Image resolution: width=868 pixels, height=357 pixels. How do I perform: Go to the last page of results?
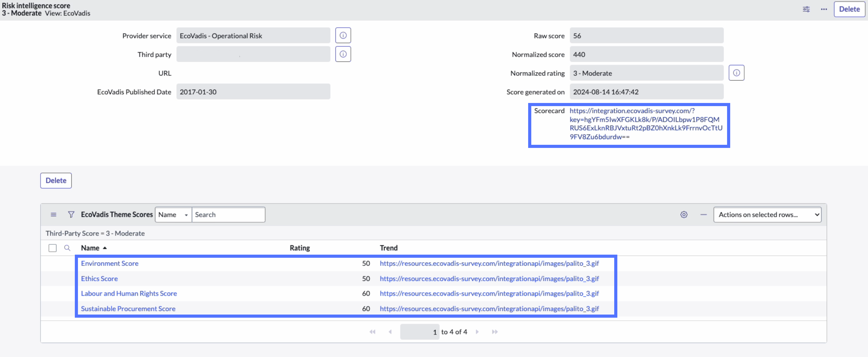click(495, 332)
